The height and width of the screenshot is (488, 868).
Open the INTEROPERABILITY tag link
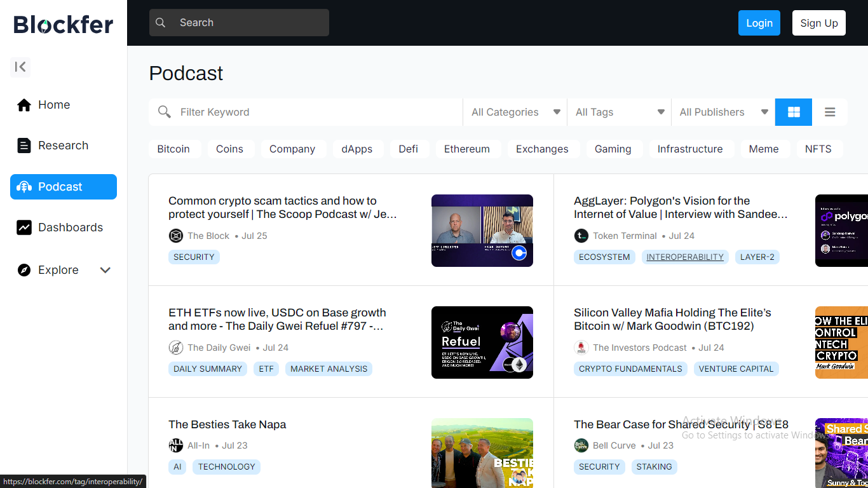coord(684,257)
